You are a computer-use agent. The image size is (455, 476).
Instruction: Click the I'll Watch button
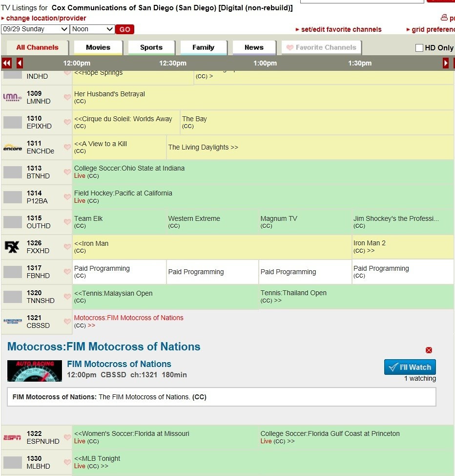[410, 367]
